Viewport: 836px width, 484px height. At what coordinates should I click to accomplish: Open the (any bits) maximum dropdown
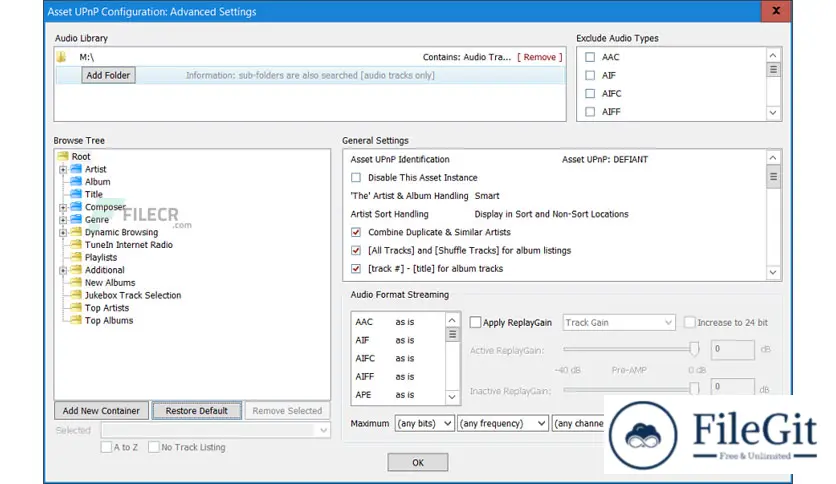point(424,423)
